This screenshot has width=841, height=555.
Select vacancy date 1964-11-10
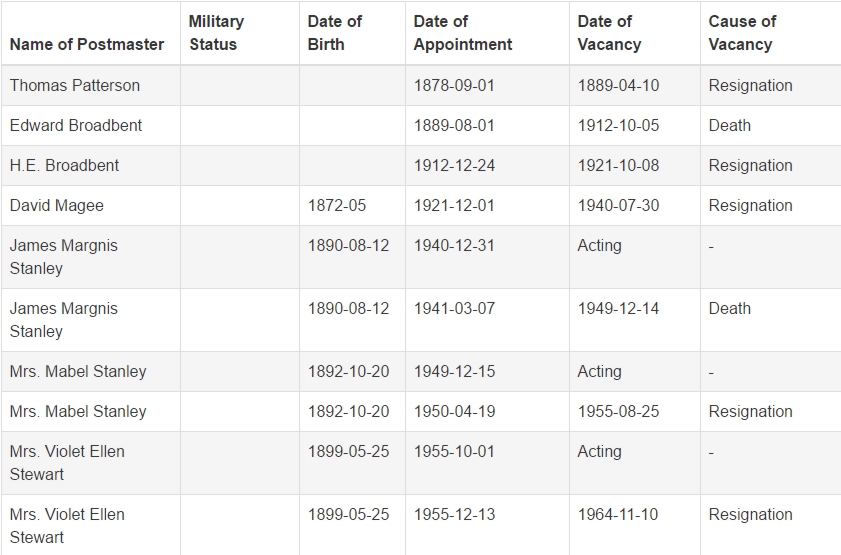pos(618,514)
